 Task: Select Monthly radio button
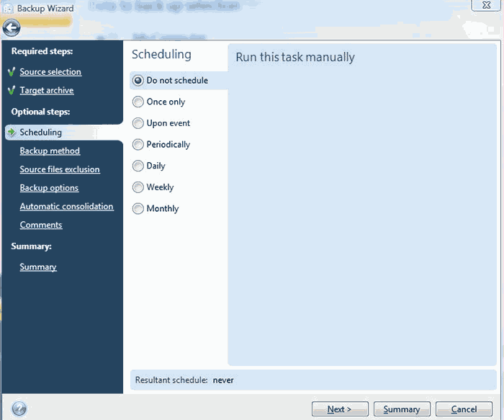(138, 209)
